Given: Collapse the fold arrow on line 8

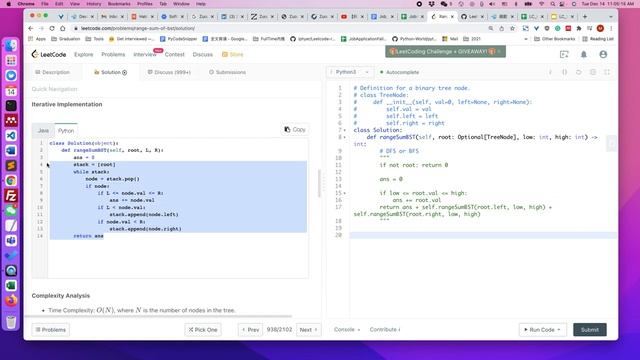Looking at the screenshot, I should click(x=345, y=137).
